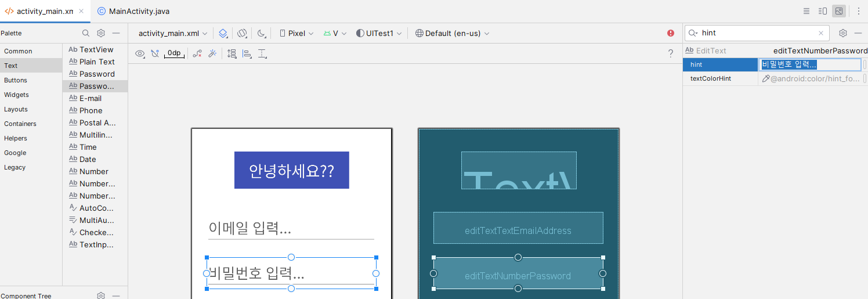The image size is (868, 299).
Task: Switch editor to Code view mode
Action: pyautogui.click(x=806, y=11)
